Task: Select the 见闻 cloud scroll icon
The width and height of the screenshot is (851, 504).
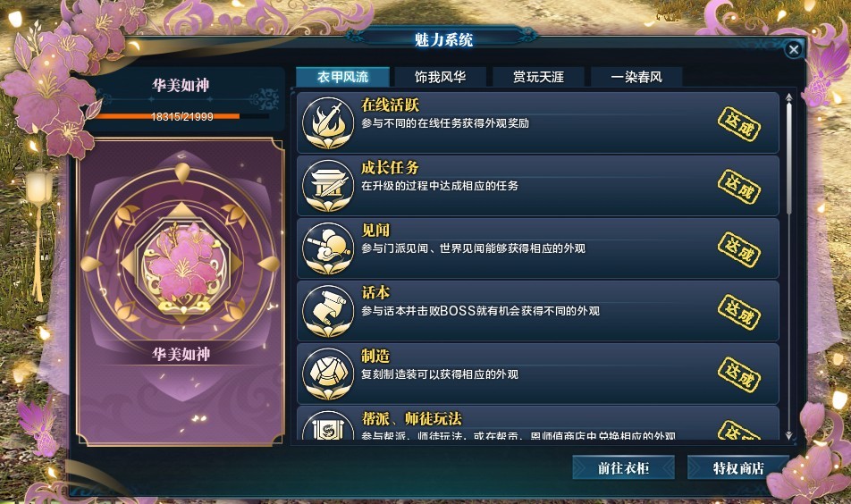Action: [328, 248]
